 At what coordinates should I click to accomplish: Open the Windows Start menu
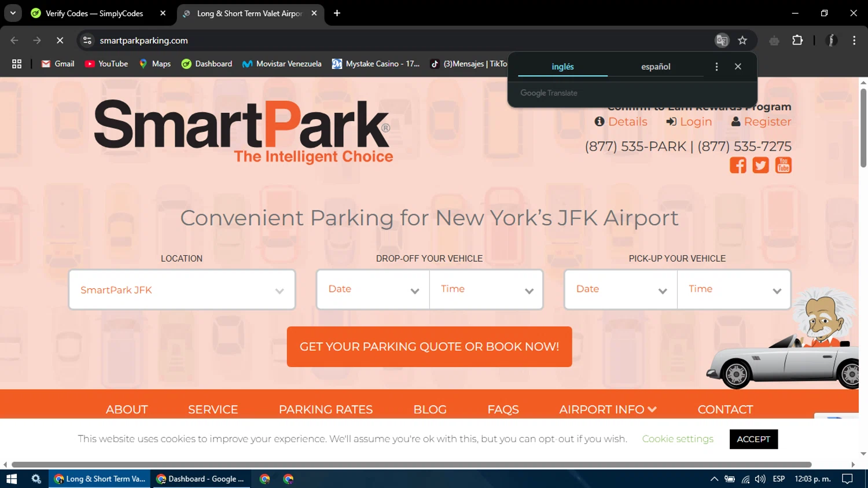[x=12, y=479]
